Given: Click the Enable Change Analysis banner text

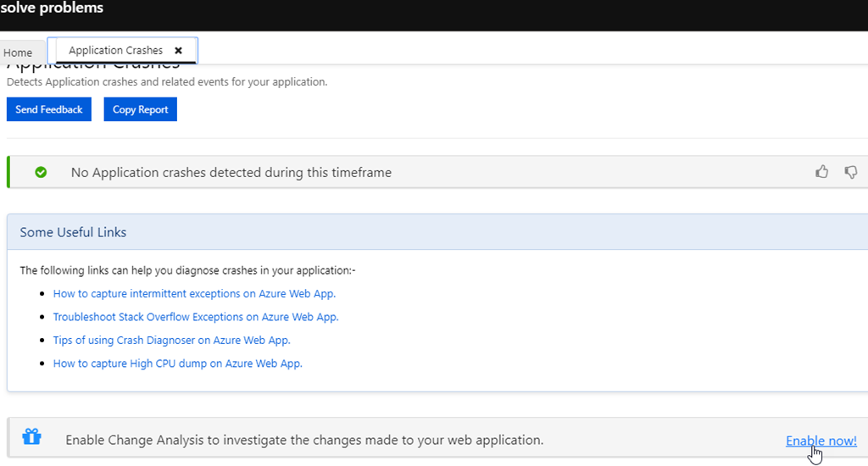Looking at the screenshot, I should [304, 441].
